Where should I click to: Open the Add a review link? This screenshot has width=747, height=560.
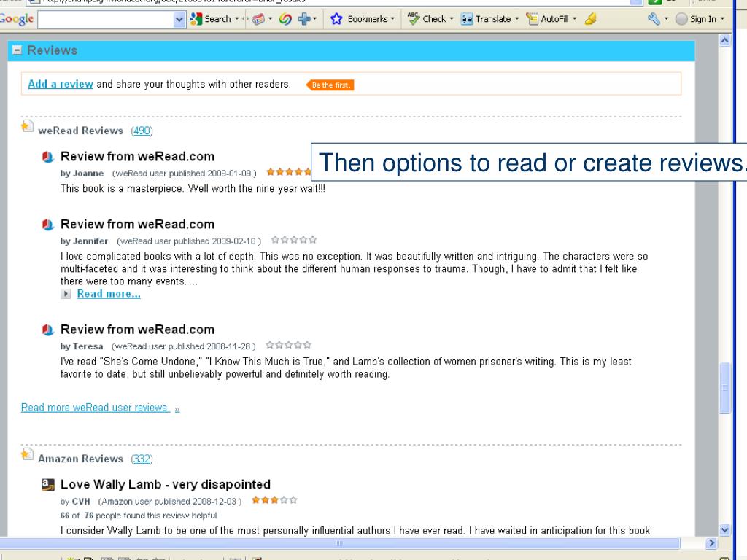tap(61, 84)
